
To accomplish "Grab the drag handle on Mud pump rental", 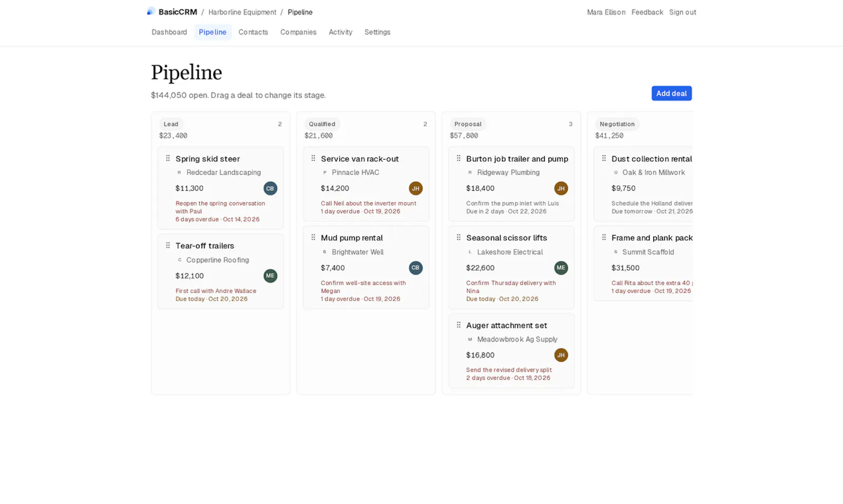I will coord(313,238).
